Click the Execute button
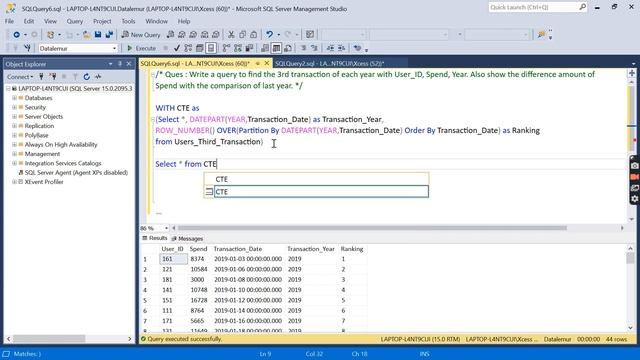This screenshot has height=360, width=640. 141,48
